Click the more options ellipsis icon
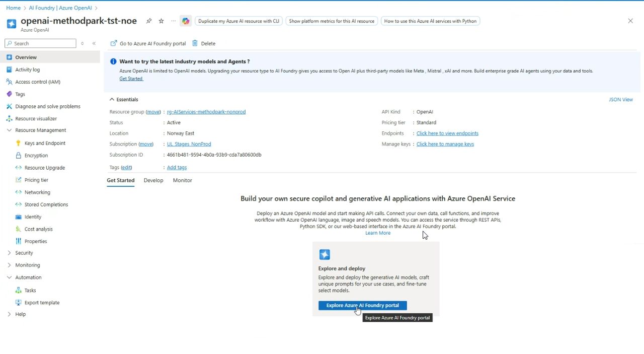The image size is (644, 354). click(174, 21)
